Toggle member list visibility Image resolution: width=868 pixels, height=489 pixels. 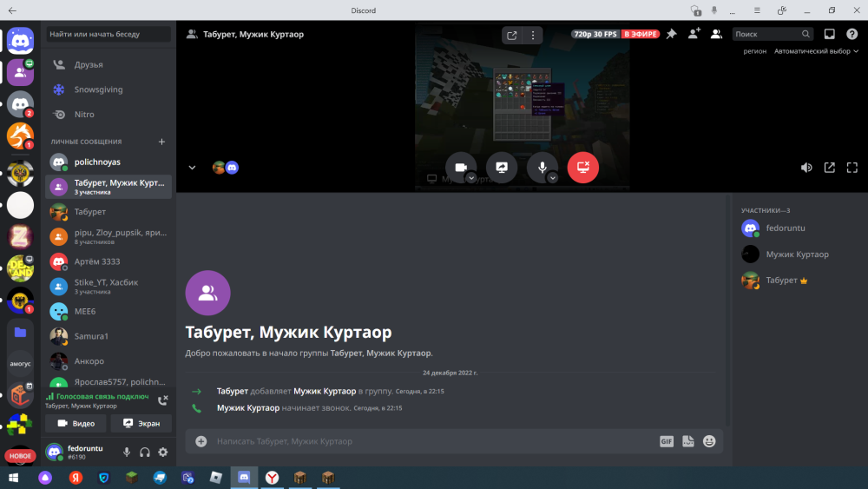(716, 35)
